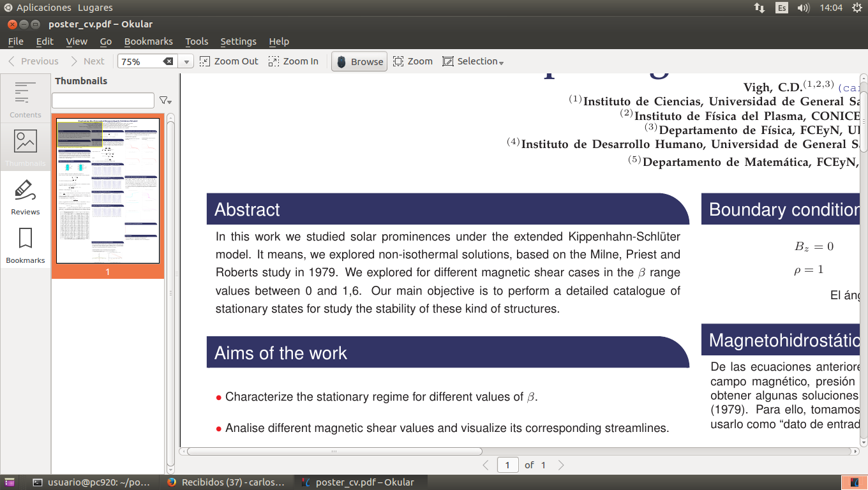The width and height of the screenshot is (868, 490).
Task: Click the Abstract heading in the document
Action: 247,209
